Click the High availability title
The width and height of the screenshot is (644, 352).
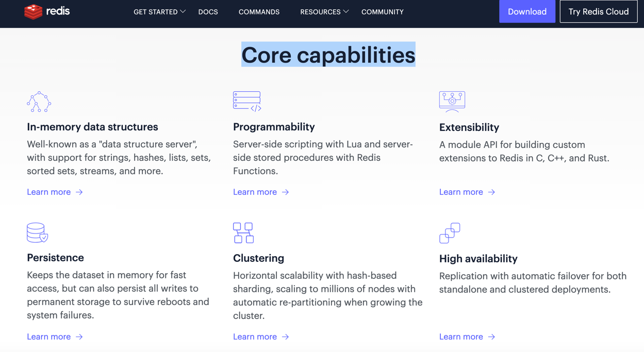coord(478,259)
